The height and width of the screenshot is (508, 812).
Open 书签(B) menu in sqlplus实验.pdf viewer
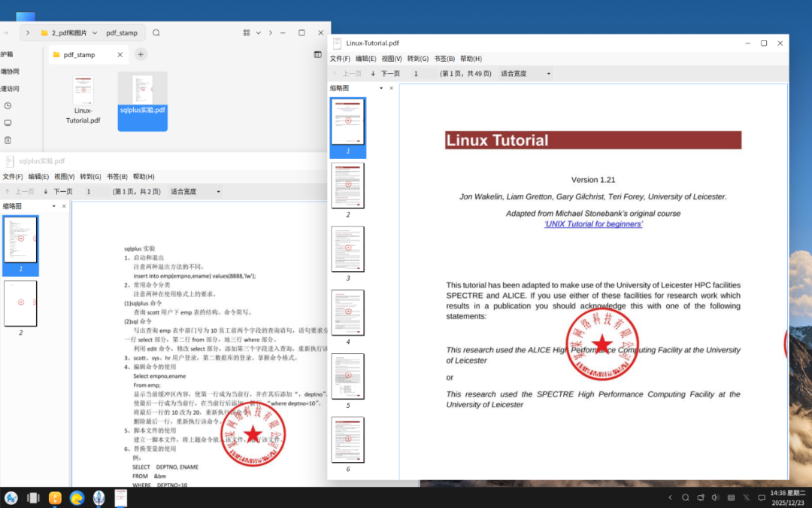point(117,177)
